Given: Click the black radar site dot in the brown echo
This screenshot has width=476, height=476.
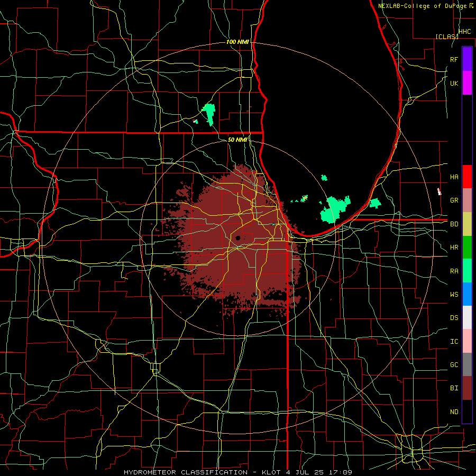Looking at the screenshot, I should tap(238, 238).
